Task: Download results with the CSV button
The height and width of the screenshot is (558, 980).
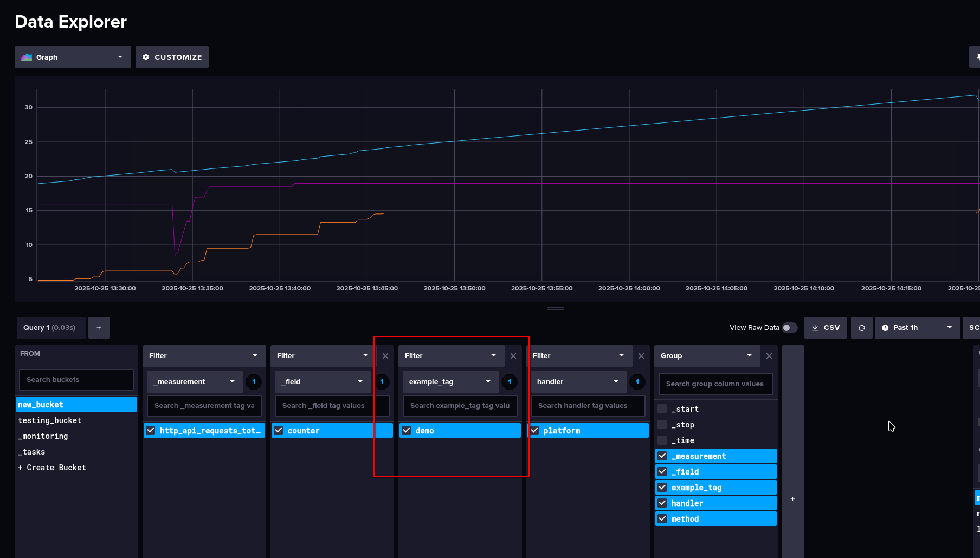Action: (x=826, y=328)
